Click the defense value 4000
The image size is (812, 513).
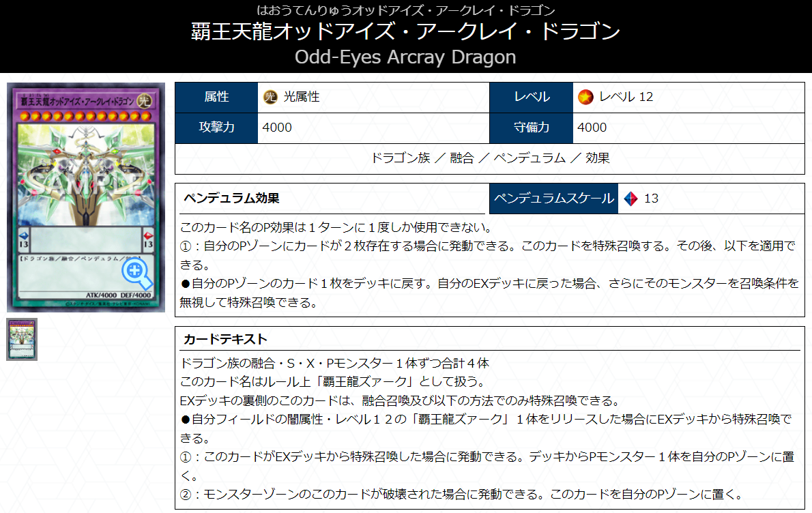592,128
